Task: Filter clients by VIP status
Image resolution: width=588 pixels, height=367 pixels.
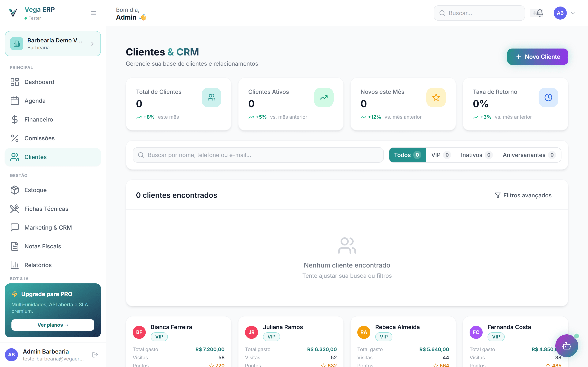Action: [x=440, y=155]
